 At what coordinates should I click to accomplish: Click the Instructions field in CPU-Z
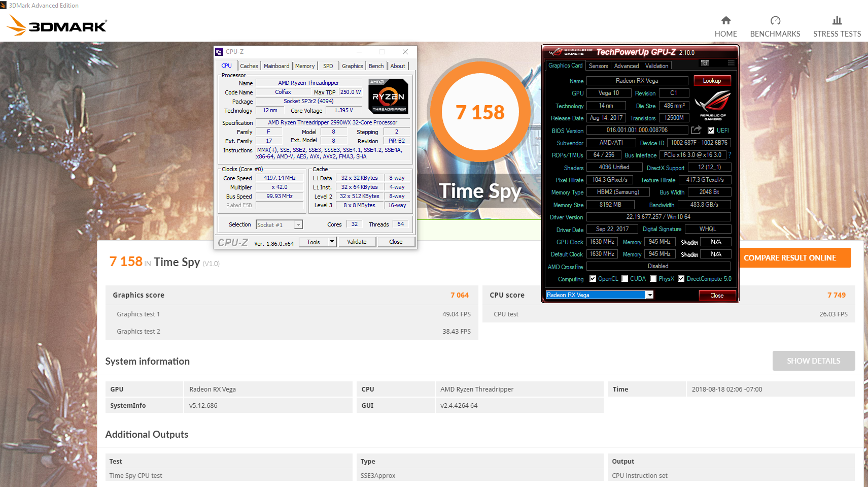pos(333,153)
